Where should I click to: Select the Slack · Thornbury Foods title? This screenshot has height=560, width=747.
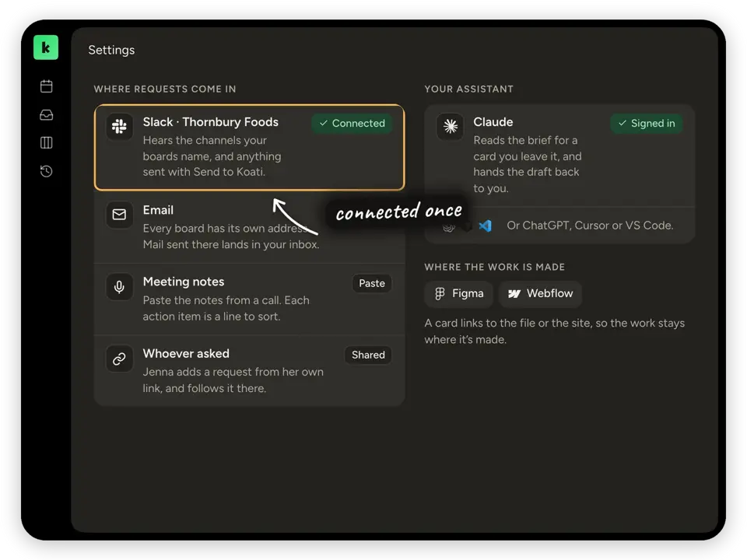211,122
